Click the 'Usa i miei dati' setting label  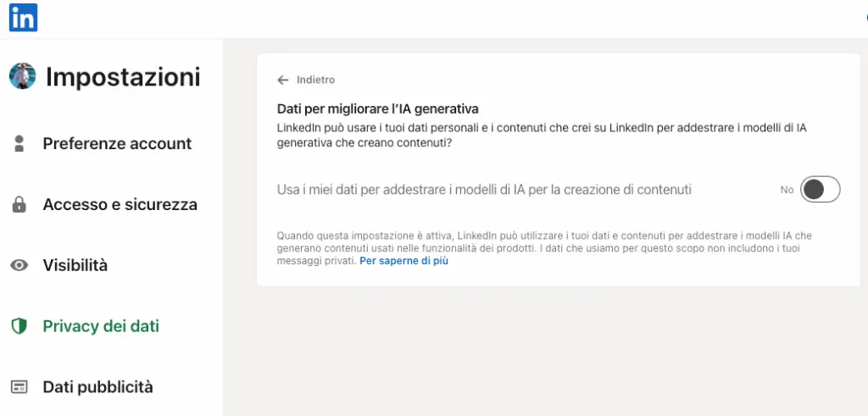[x=484, y=190]
